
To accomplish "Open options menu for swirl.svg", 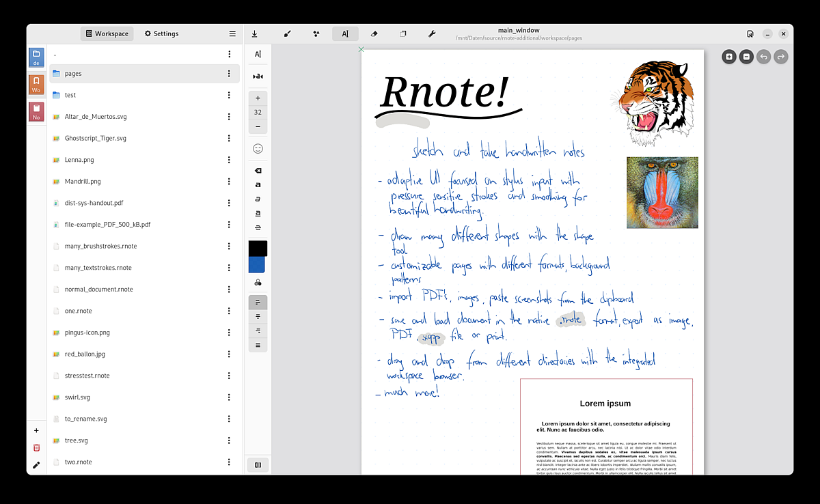I will pos(229,397).
